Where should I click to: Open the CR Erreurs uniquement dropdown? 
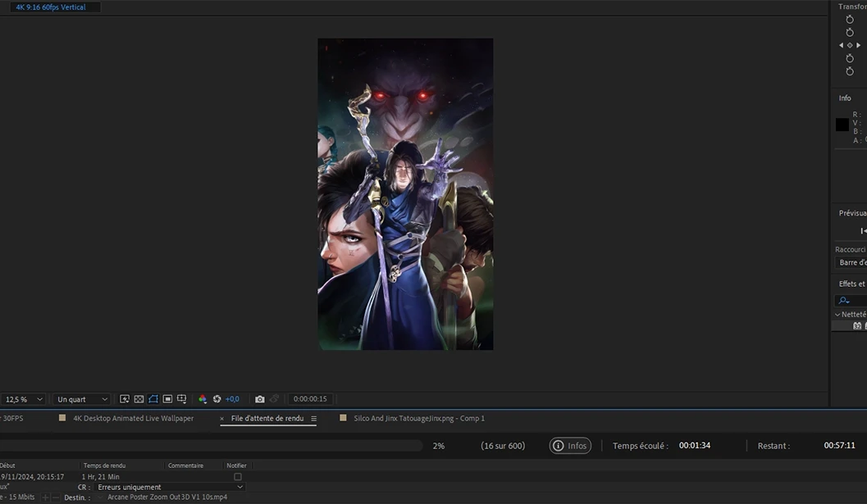pyautogui.click(x=169, y=487)
